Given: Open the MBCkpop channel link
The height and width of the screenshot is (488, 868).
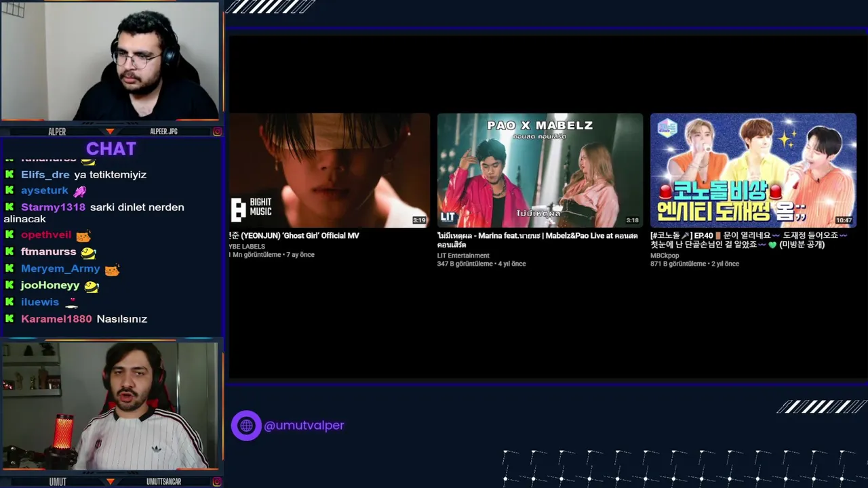Looking at the screenshot, I should tap(665, 256).
